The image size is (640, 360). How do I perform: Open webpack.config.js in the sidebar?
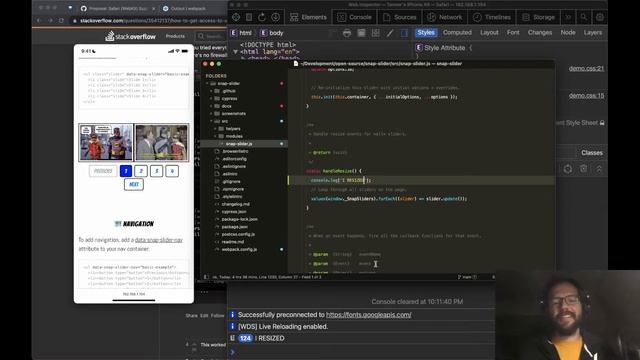239,249
